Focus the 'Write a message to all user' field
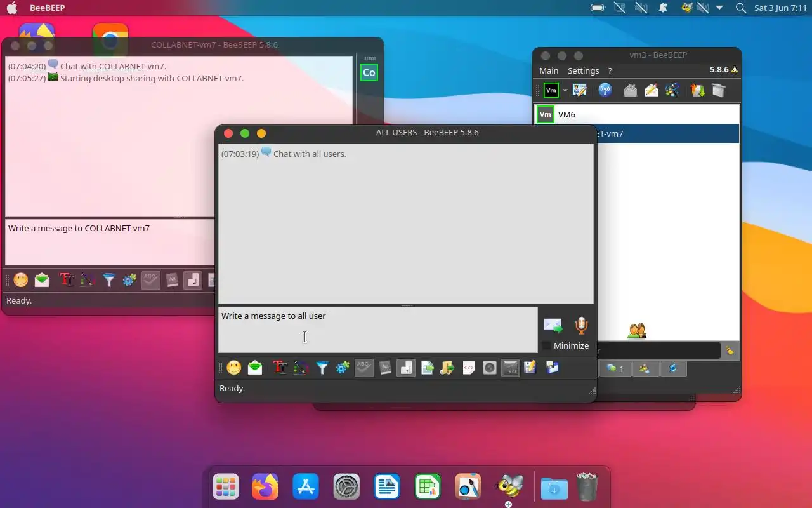The width and height of the screenshot is (812, 508). coord(378,330)
